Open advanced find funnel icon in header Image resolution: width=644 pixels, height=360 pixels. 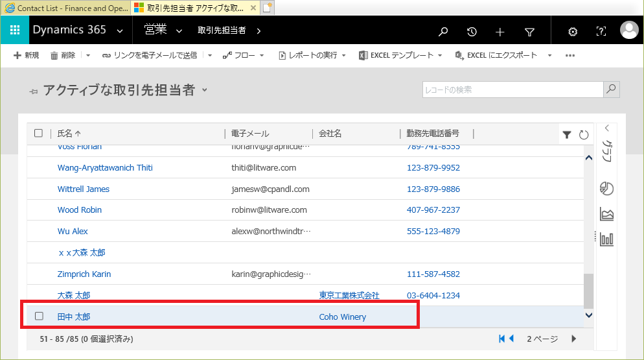point(529,31)
